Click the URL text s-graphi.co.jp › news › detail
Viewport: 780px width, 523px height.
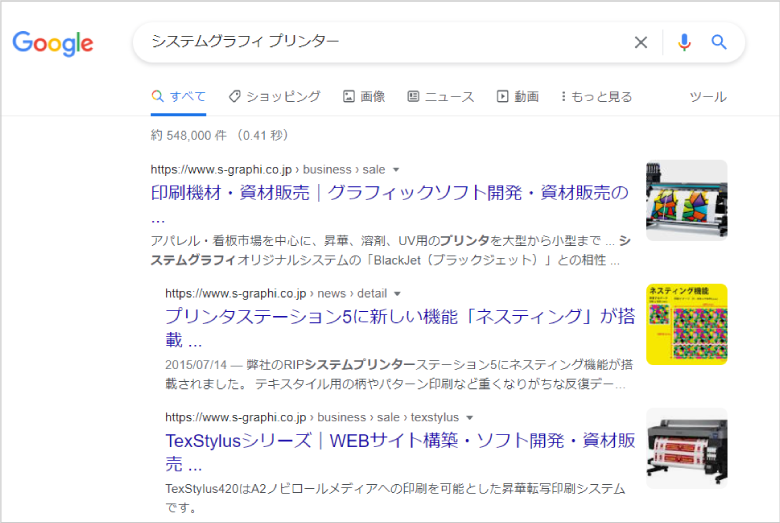[276, 294]
